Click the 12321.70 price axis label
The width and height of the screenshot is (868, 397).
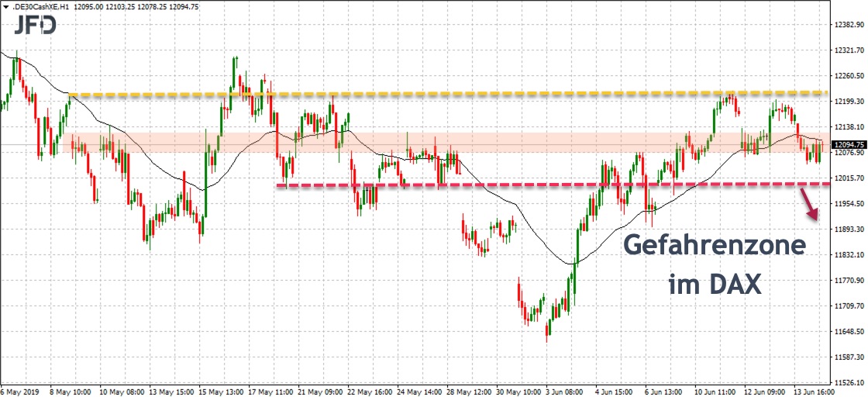(x=849, y=50)
